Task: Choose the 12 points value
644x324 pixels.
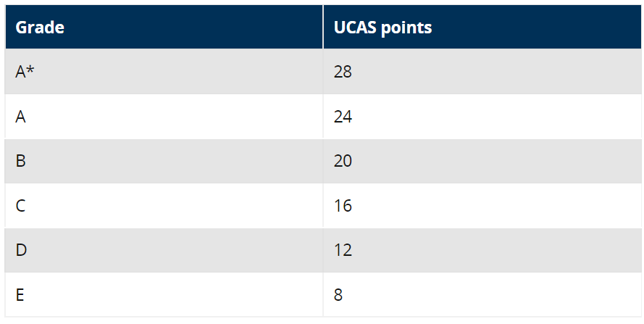Action: pyautogui.click(x=343, y=250)
